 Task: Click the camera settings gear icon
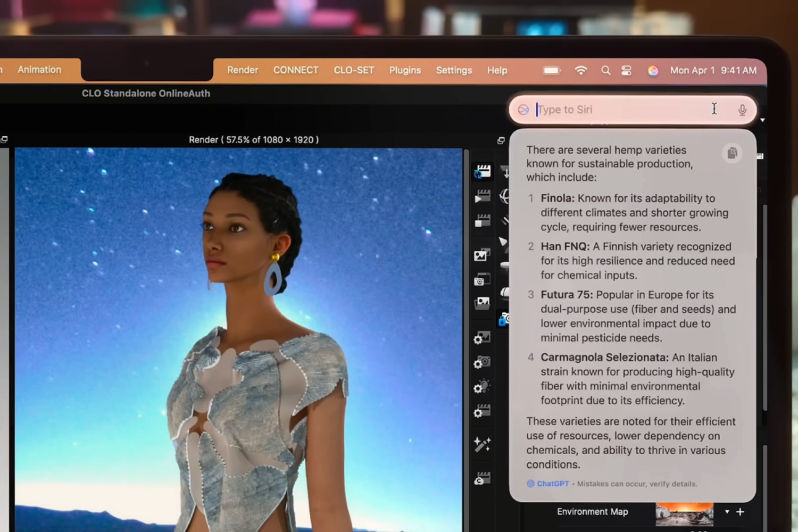(482, 362)
